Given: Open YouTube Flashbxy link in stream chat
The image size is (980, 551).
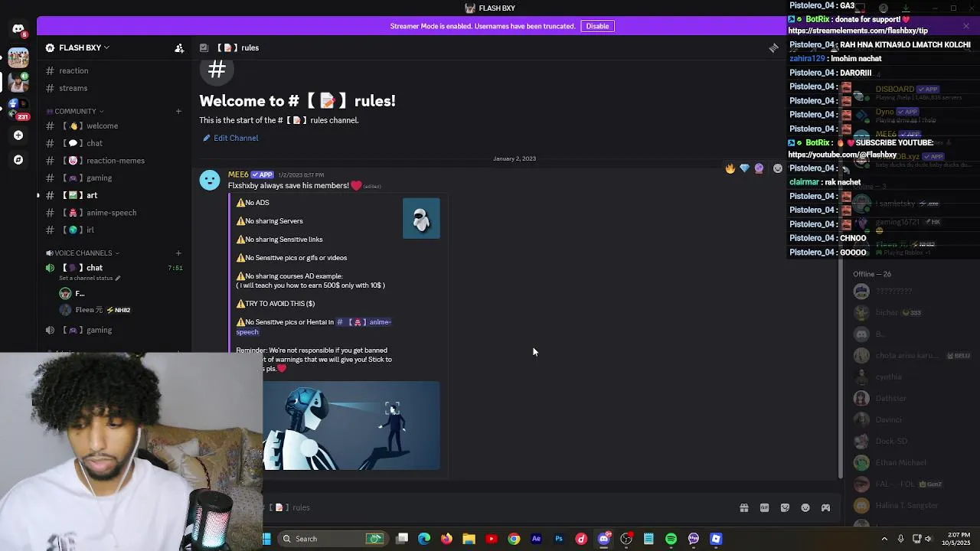Looking at the screenshot, I should pos(842,155).
